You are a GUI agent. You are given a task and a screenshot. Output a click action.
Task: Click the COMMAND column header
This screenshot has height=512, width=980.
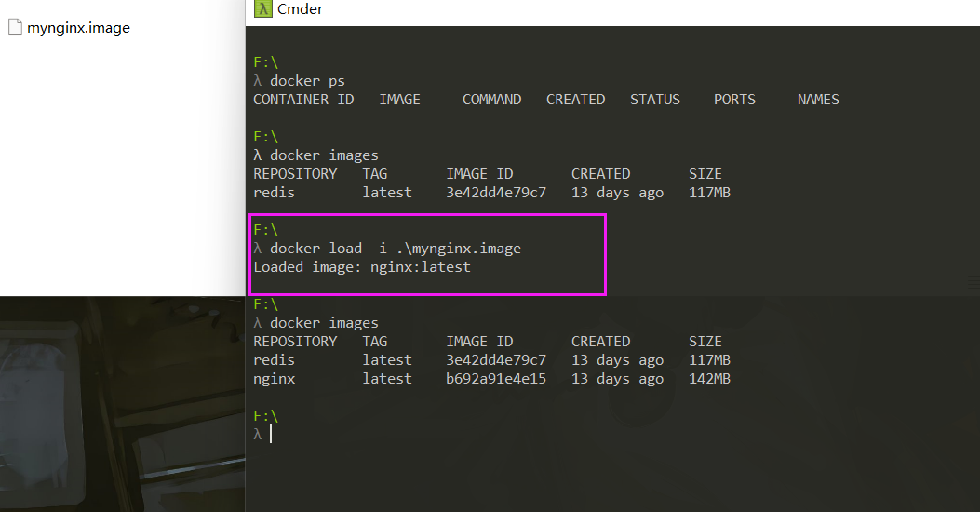[x=492, y=100]
